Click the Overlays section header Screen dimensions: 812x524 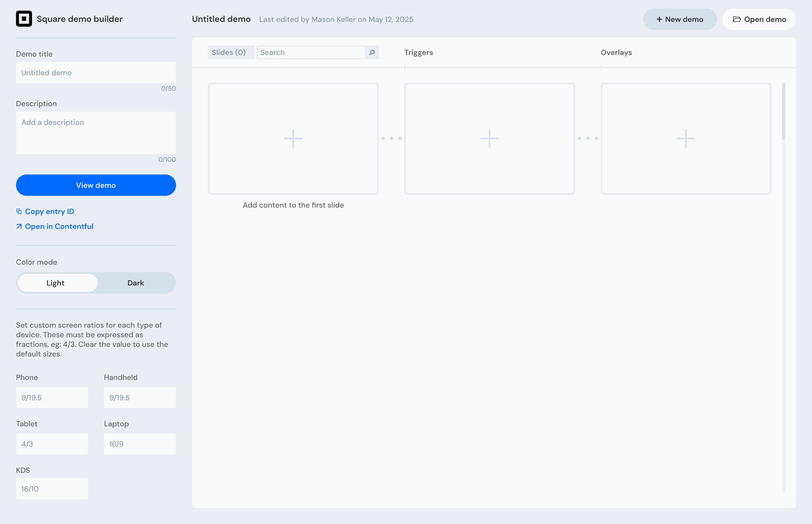click(x=616, y=52)
